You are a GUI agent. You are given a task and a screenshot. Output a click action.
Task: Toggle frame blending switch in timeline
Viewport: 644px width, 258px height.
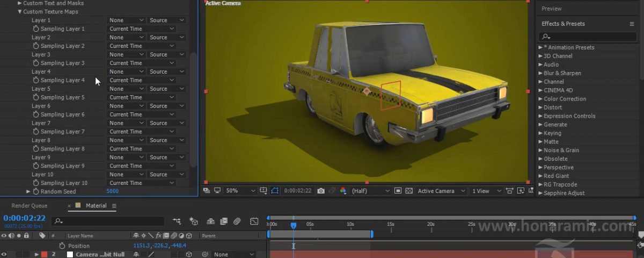(223, 221)
